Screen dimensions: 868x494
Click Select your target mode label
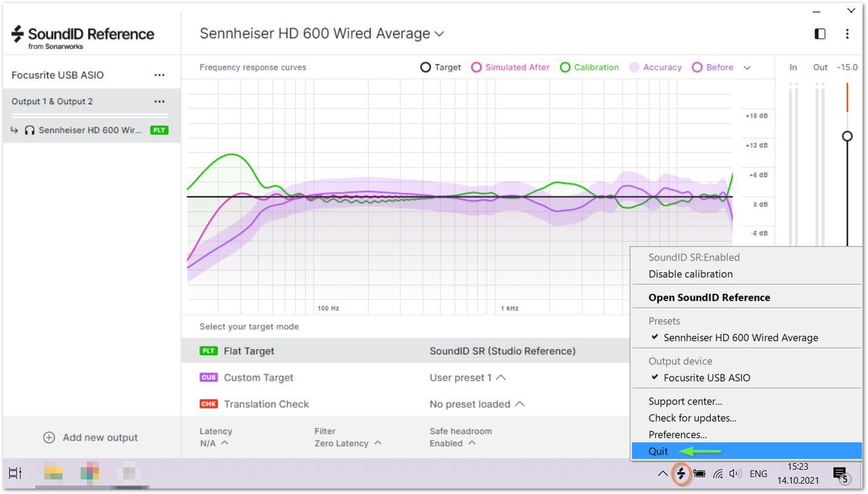249,327
